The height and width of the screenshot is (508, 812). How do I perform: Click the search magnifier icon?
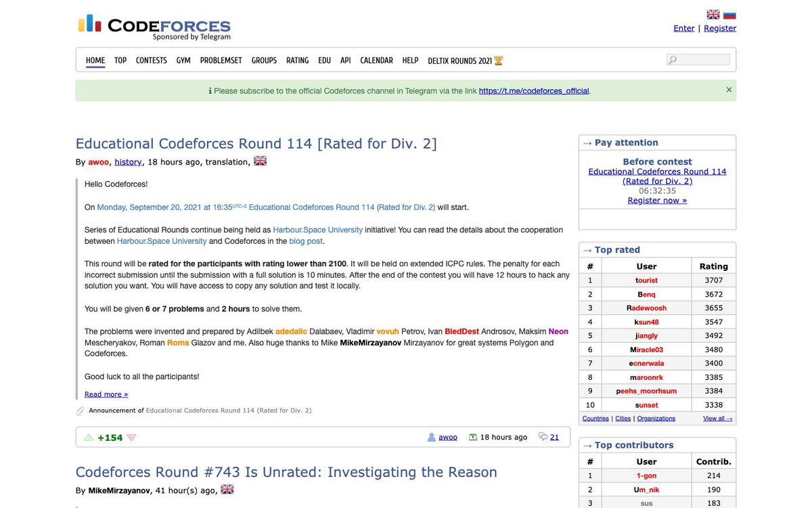click(672, 60)
